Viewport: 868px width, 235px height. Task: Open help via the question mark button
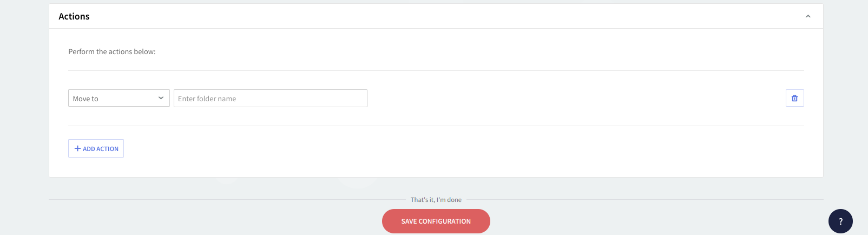pyautogui.click(x=840, y=221)
